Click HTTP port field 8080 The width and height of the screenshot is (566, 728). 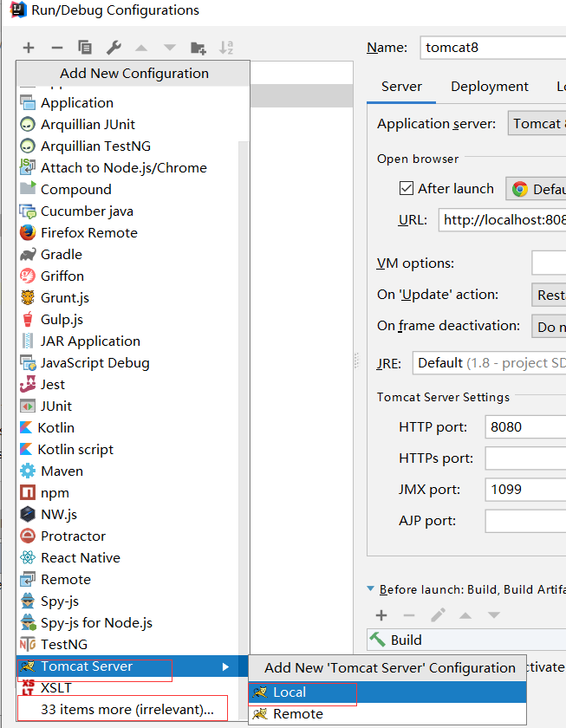[525, 426]
